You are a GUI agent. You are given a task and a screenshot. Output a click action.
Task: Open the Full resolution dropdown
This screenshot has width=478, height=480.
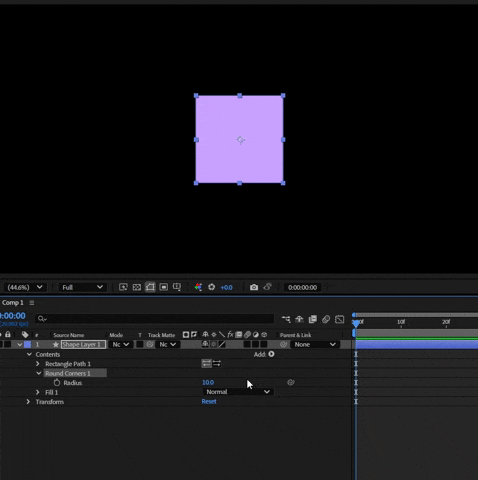(x=82, y=287)
